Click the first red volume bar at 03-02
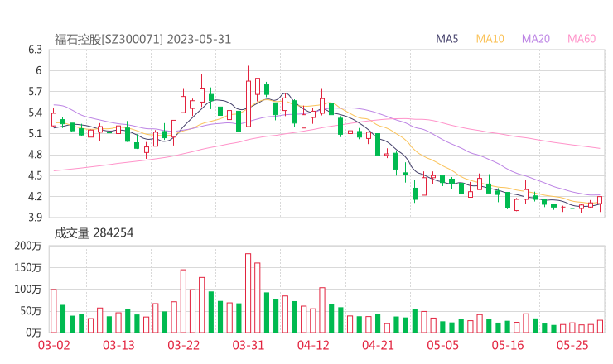This screenshot has width=613, height=364. click(54, 311)
